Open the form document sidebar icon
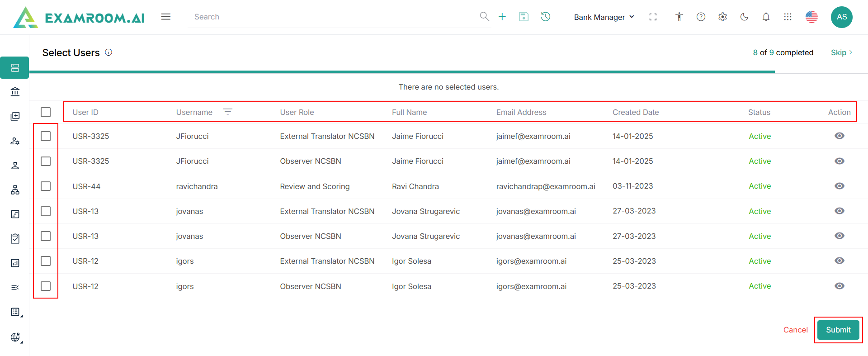Viewport: 868px width, 356px height. (15, 214)
